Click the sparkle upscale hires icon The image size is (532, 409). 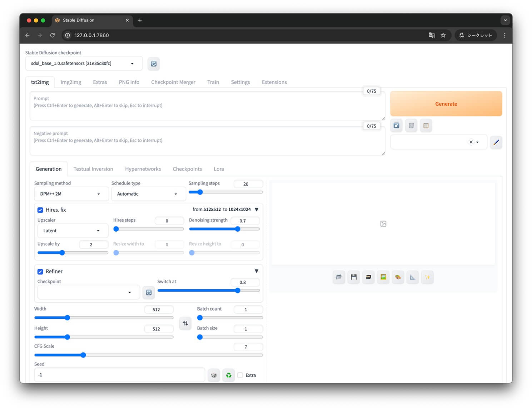click(x=427, y=277)
